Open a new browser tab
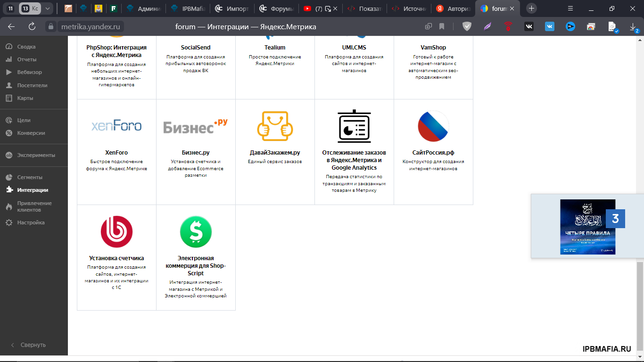Screen dimensions: 644x362 [x=531, y=8]
